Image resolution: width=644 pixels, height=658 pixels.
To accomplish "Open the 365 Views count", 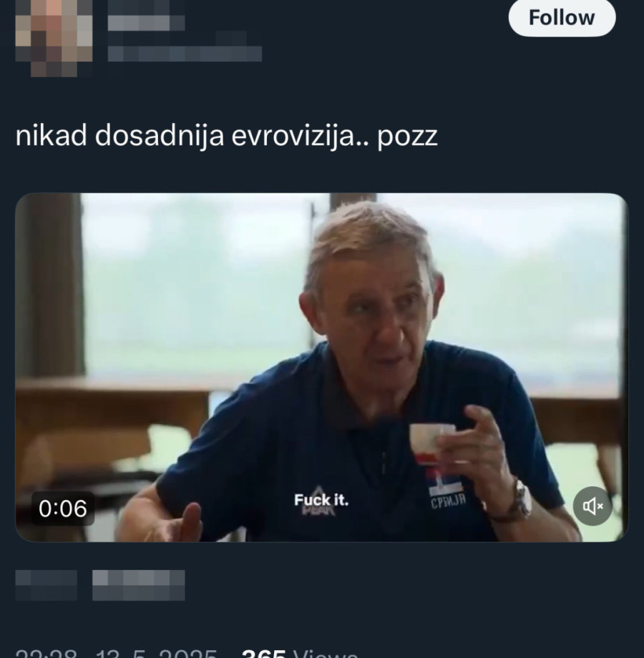I will (x=299, y=653).
